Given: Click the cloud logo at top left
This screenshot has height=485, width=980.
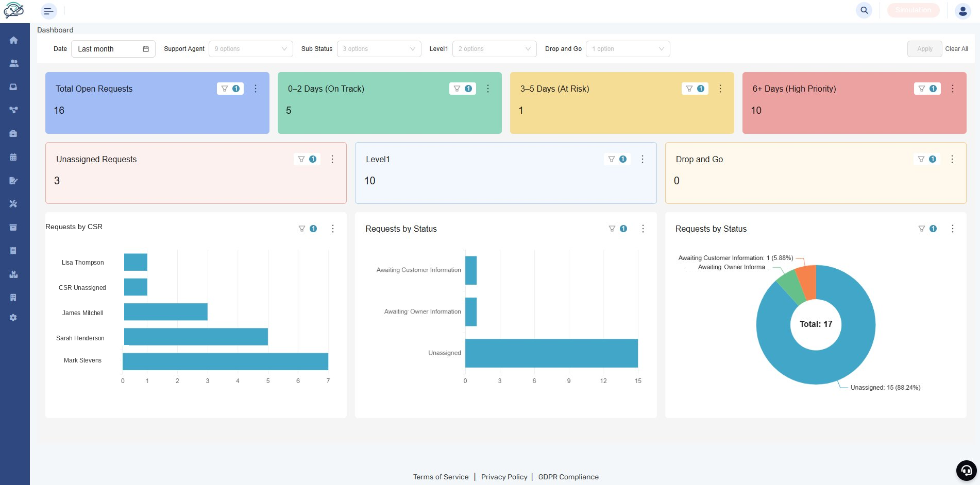Looking at the screenshot, I should coord(14,10).
